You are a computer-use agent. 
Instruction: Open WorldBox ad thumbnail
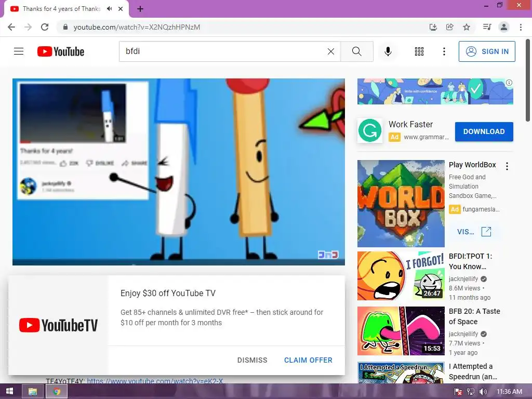401,204
